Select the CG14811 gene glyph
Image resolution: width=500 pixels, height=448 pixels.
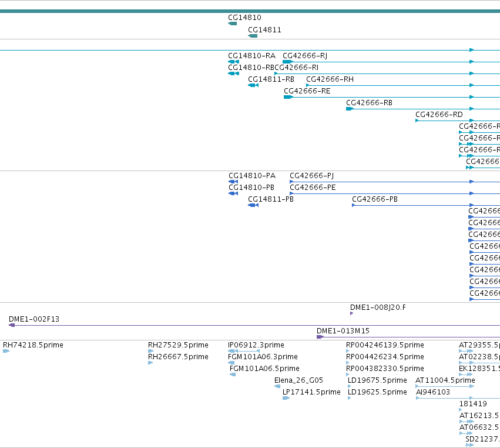coord(253,36)
